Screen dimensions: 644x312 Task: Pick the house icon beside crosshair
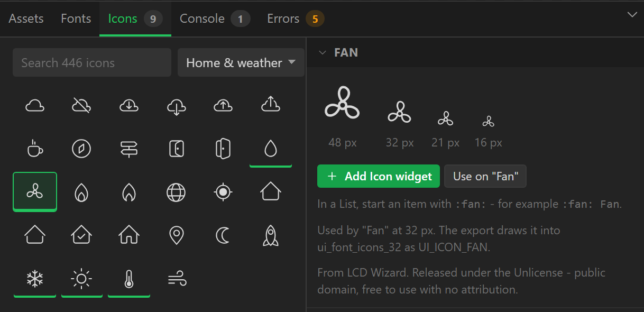click(x=271, y=192)
